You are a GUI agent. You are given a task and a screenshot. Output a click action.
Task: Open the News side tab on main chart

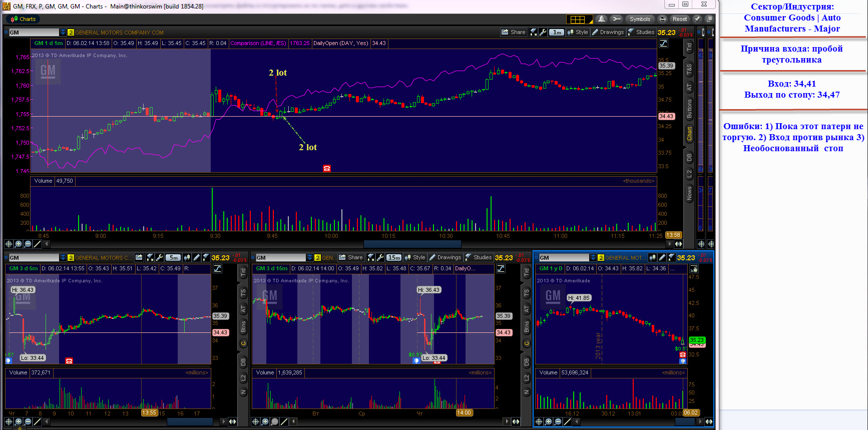[689, 193]
